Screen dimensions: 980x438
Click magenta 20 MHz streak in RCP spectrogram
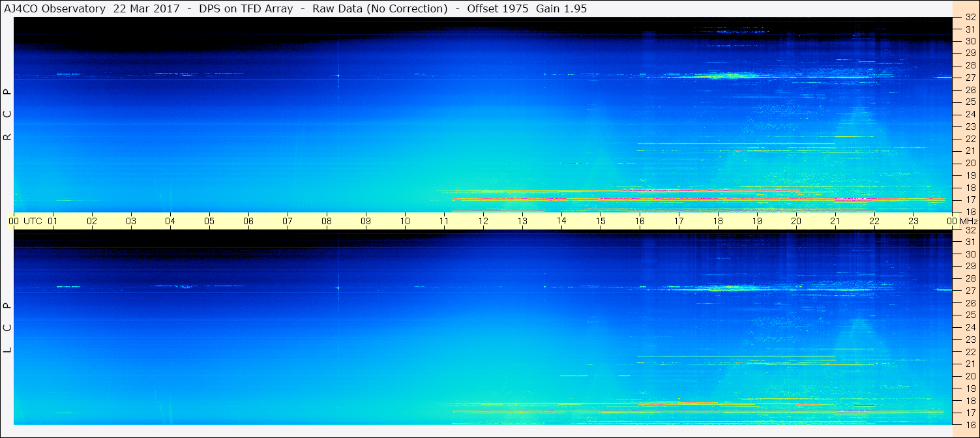(x=574, y=163)
